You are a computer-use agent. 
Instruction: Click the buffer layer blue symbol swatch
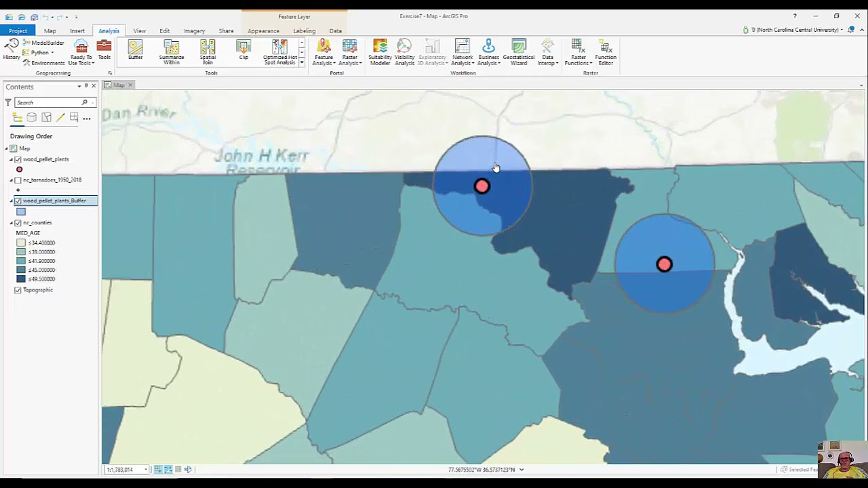click(x=21, y=211)
